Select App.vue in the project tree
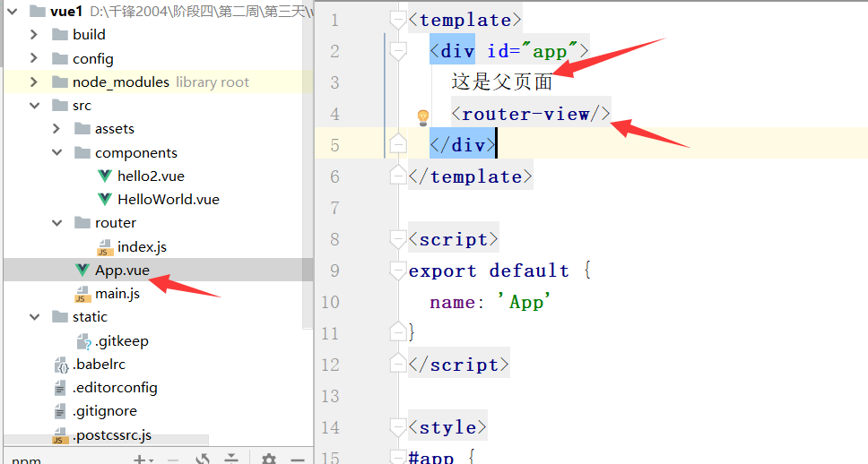Image resolution: width=868 pixels, height=464 pixels. [x=122, y=271]
